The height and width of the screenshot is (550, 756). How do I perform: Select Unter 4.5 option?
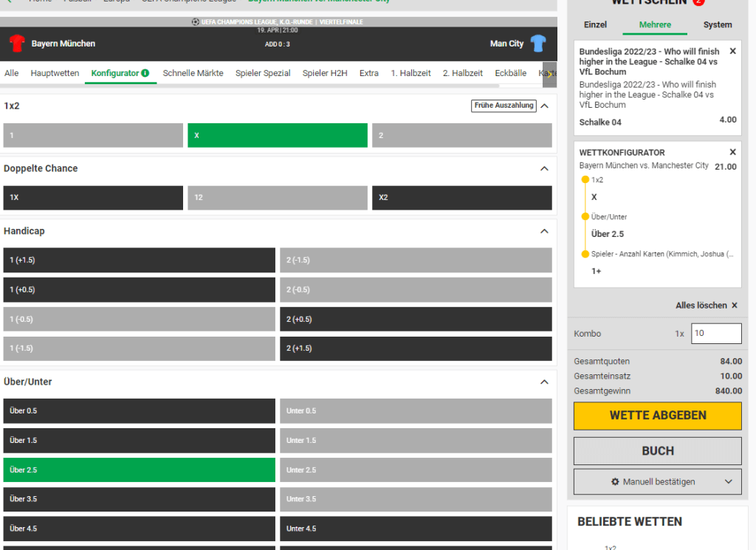(x=416, y=529)
